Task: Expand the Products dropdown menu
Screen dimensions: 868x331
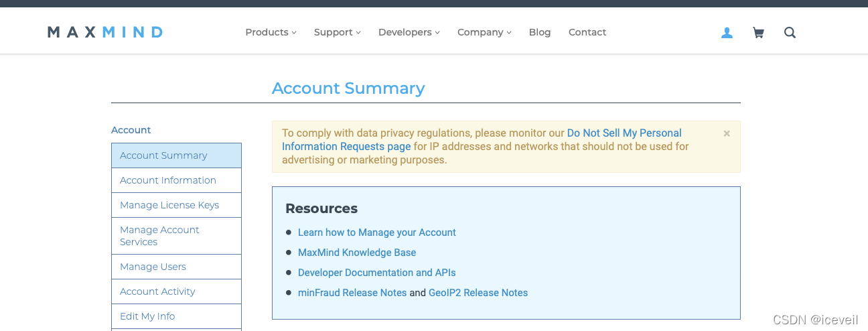Action: click(x=271, y=32)
